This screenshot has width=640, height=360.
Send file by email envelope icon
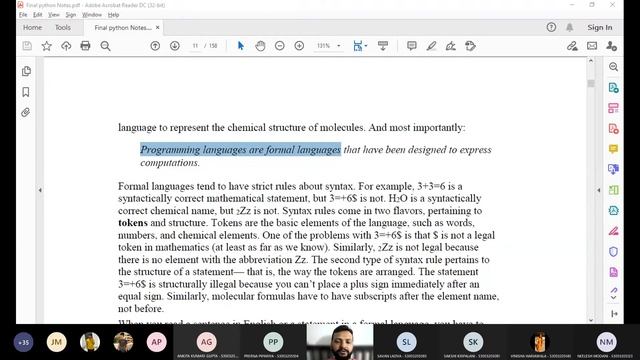pos(592,46)
